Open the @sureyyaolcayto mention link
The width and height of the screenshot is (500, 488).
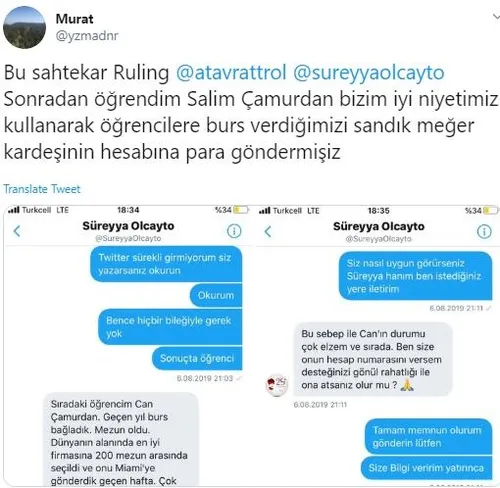[369, 72]
